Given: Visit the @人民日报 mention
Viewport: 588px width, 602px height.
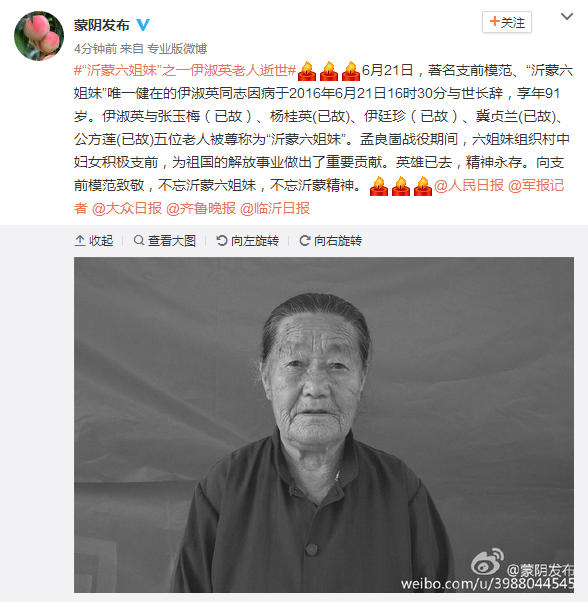Looking at the screenshot, I should (469, 186).
